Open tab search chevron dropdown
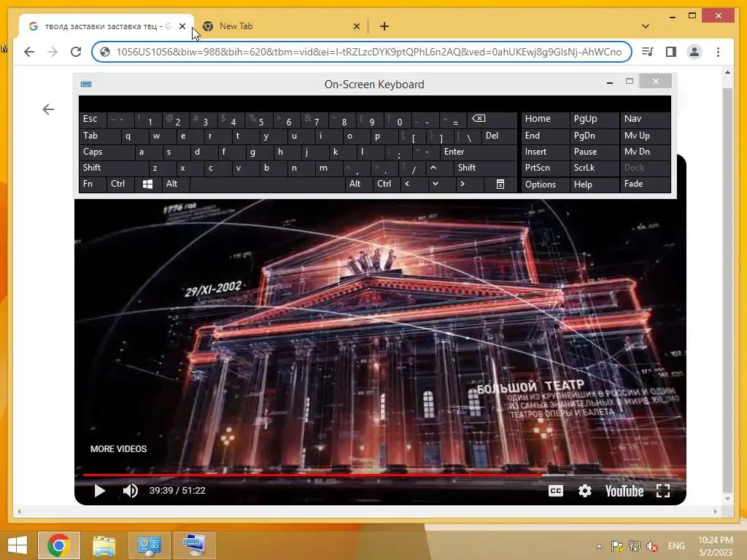 click(646, 26)
